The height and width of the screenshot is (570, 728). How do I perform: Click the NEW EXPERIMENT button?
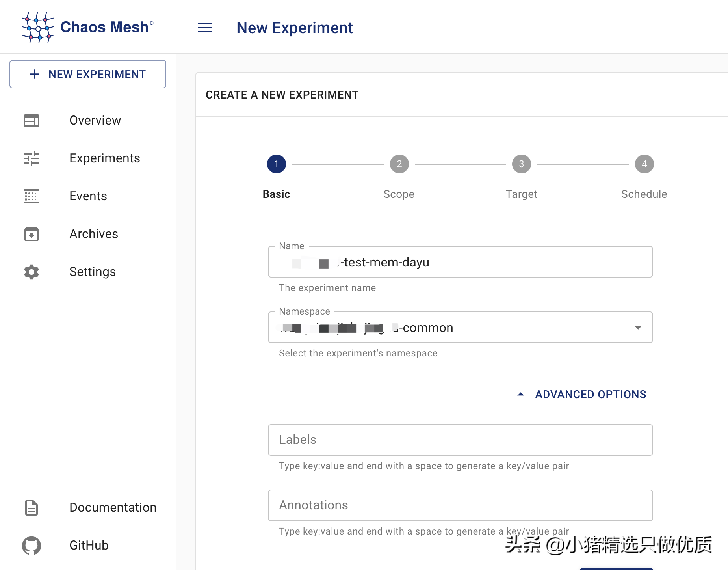point(88,74)
